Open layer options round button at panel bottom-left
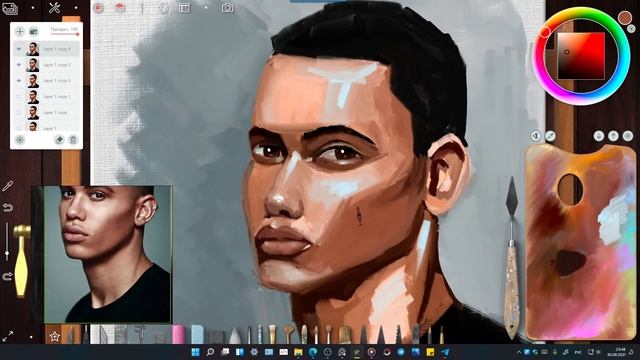The image size is (640, 360). click(x=20, y=140)
